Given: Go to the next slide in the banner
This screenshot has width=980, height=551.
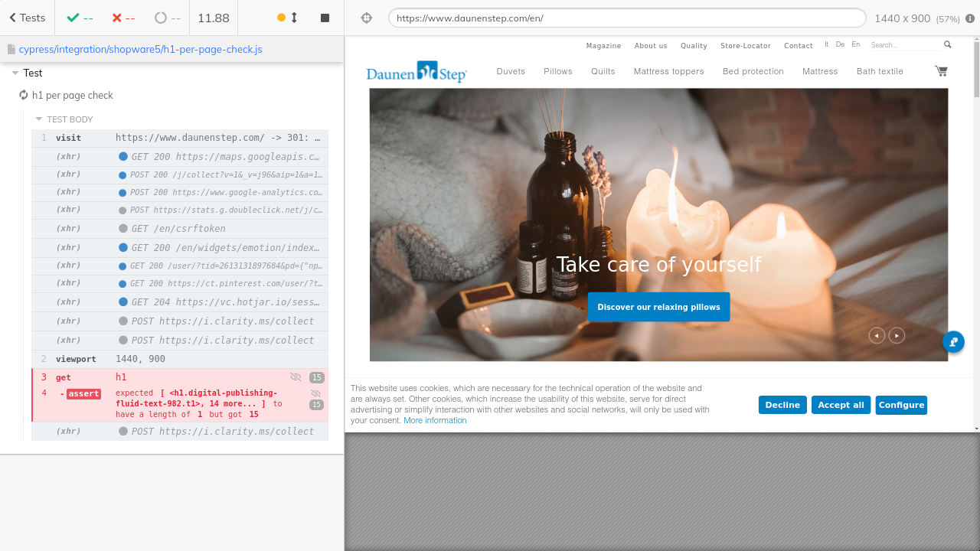Looking at the screenshot, I should tap(897, 335).
